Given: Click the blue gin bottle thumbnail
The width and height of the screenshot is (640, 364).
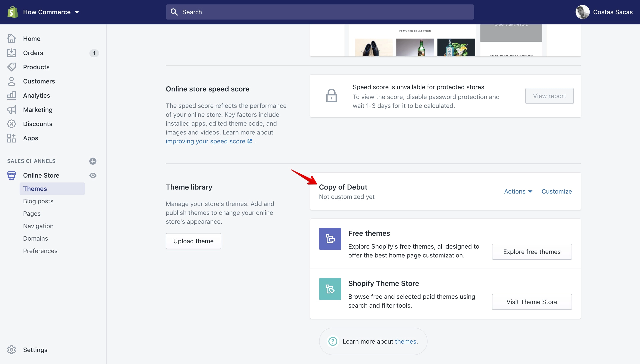Looking at the screenshot, I should pyautogui.click(x=456, y=47).
